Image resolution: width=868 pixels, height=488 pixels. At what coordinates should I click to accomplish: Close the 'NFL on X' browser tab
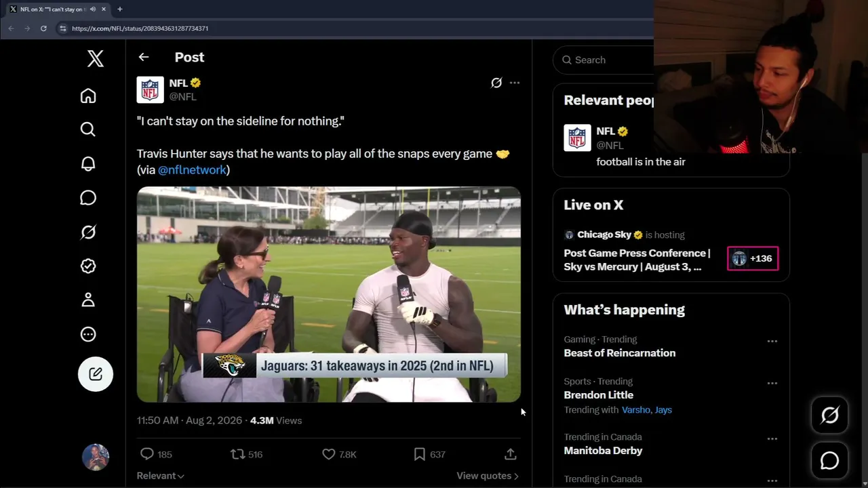103,9
